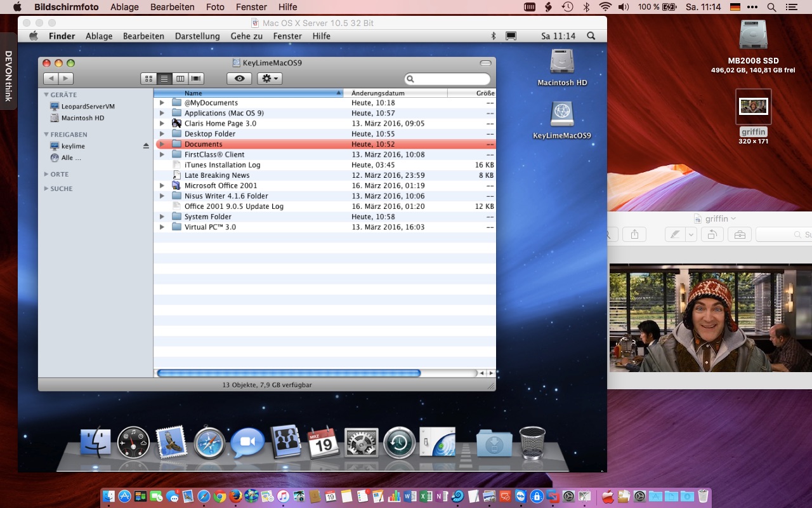Open Address Book in the guest dock
The image size is (812, 508).
coord(285,442)
